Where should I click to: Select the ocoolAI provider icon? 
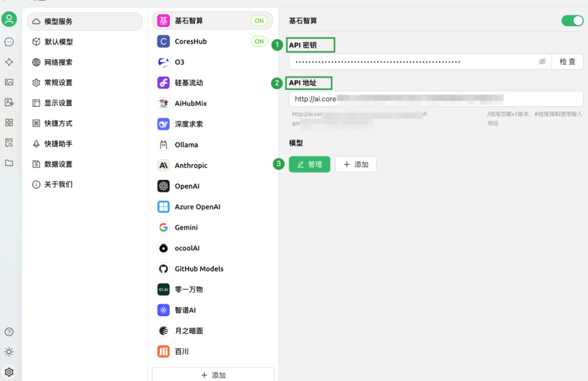[x=163, y=248]
